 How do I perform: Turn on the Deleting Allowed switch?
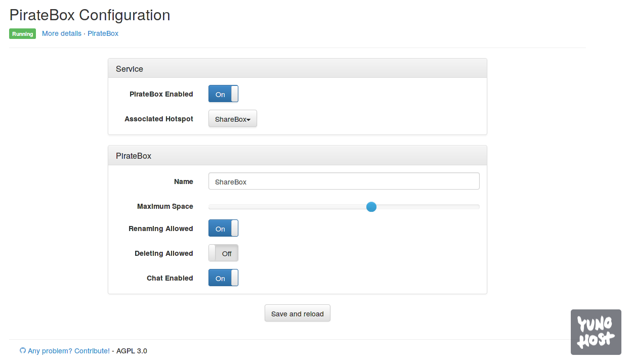tap(223, 253)
